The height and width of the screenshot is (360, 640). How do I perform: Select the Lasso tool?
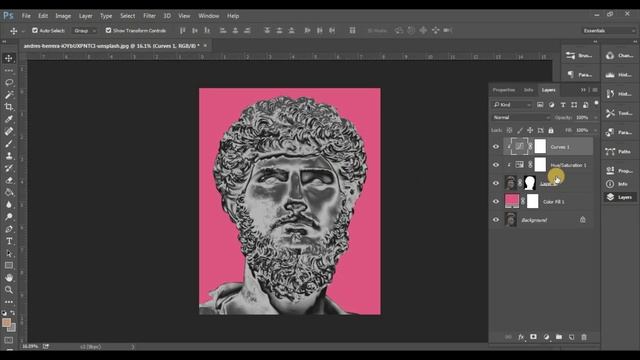point(9,82)
